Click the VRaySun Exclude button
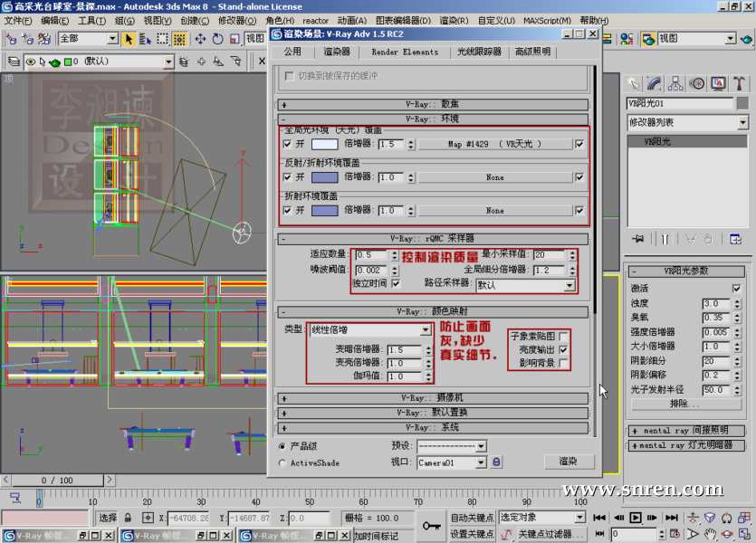The height and width of the screenshot is (543, 756). [684, 405]
